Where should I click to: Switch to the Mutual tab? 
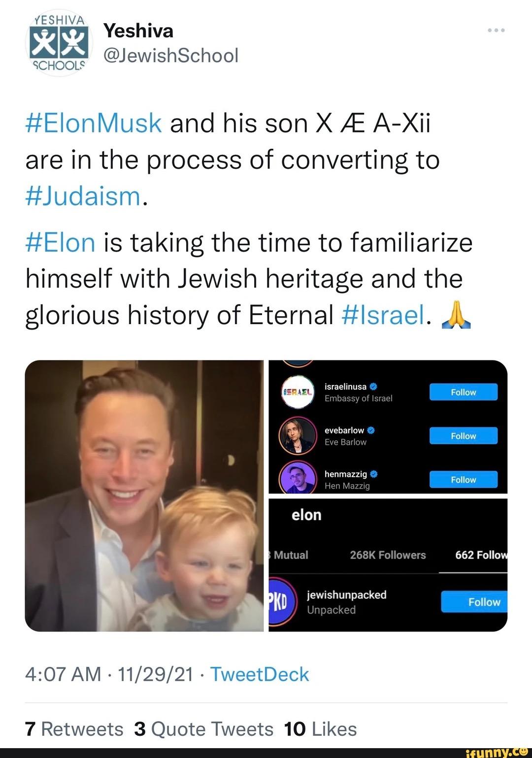(x=290, y=555)
